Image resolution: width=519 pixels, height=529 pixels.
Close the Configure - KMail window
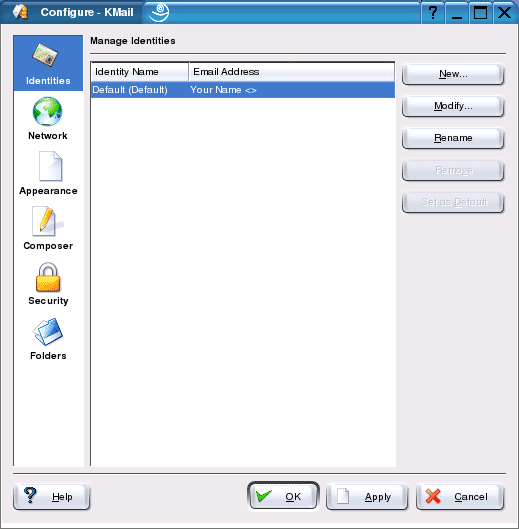click(504, 13)
